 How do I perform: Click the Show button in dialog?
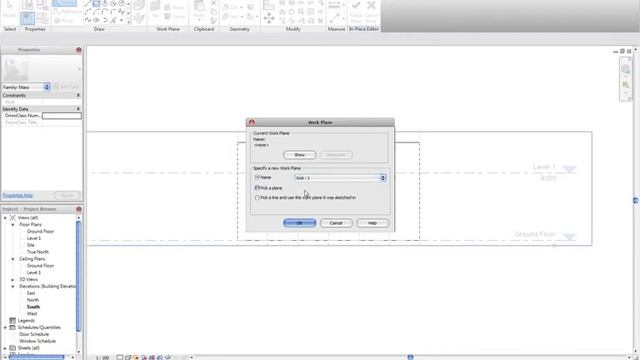point(300,155)
